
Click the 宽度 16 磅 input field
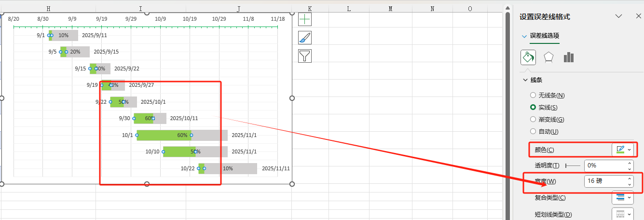click(605, 181)
